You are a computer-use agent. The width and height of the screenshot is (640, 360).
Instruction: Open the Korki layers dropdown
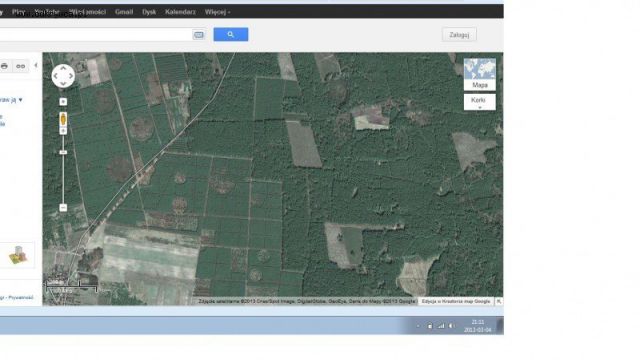click(480, 102)
